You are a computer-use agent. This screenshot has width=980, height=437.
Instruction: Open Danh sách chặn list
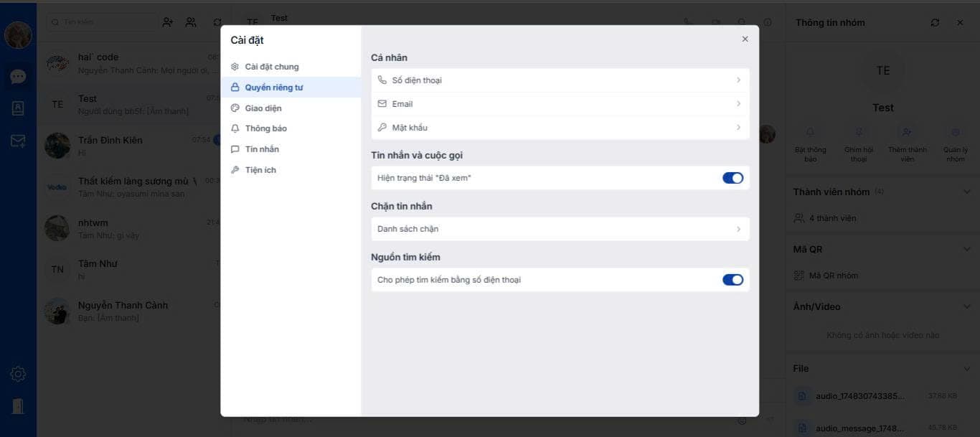pos(560,229)
